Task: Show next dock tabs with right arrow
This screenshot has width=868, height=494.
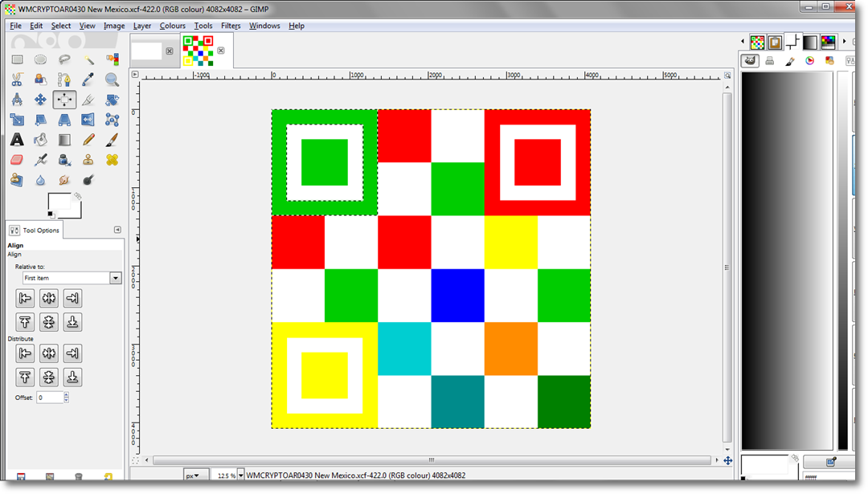Action: coord(844,42)
